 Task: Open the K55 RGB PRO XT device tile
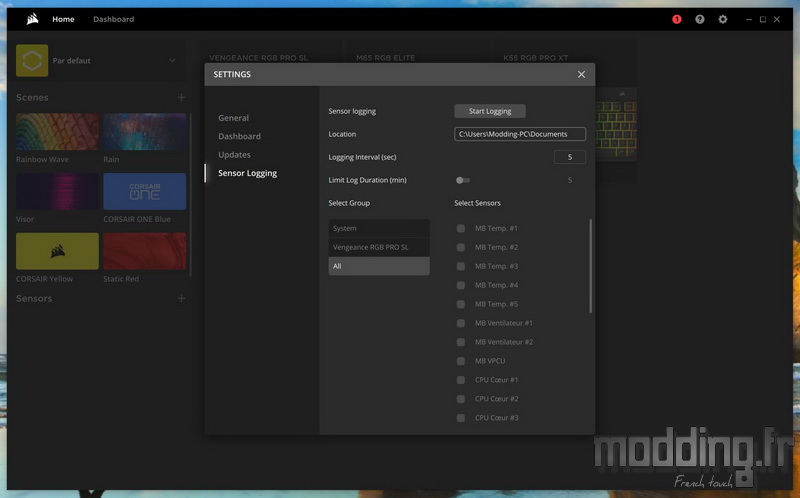point(536,58)
